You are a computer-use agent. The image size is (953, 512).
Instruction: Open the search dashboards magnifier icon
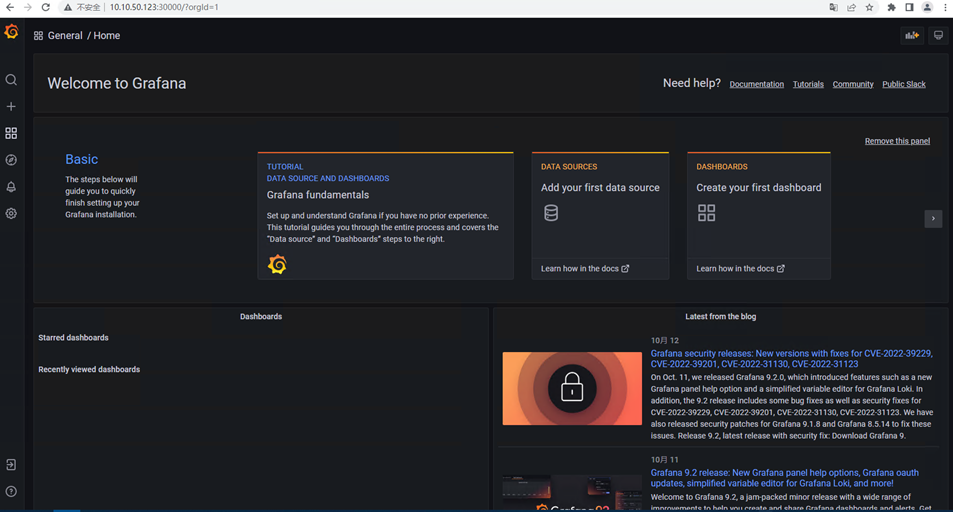click(11, 80)
